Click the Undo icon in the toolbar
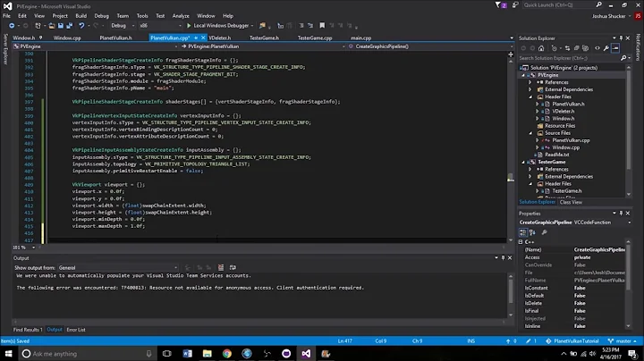The height and width of the screenshot is (361, 644). tap(81, 25)
